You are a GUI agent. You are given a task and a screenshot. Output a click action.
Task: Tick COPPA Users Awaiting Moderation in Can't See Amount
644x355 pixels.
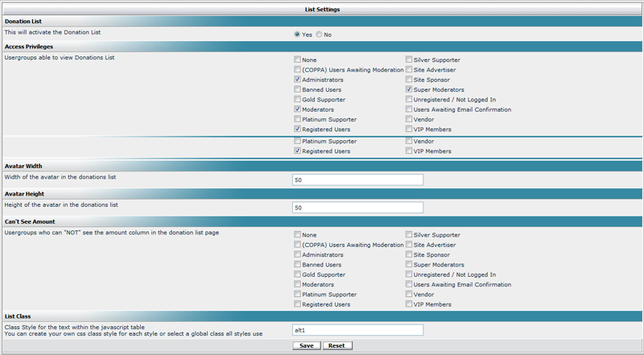pyautogui.click(x=297, y=245)
